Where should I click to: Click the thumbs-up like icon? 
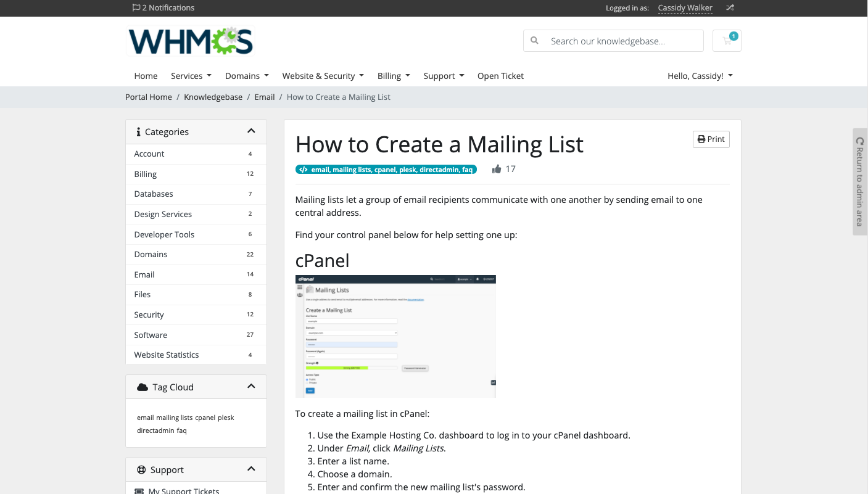click(x=497, y=169)
